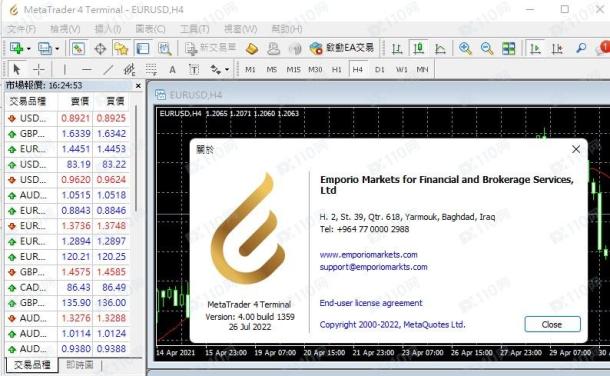The image size is (610, 376).
Task: Select the equidistant channel tool
Action: tap(130, 70)
